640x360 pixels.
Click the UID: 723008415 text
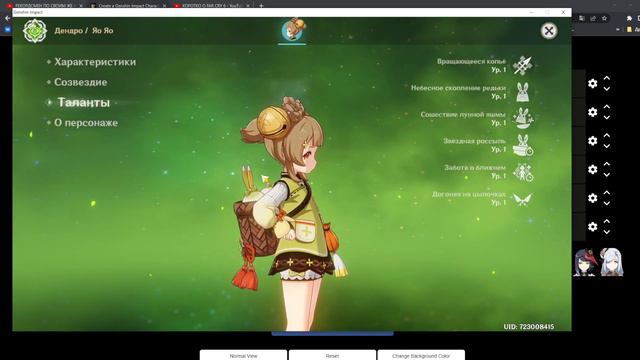click(529, 327)
